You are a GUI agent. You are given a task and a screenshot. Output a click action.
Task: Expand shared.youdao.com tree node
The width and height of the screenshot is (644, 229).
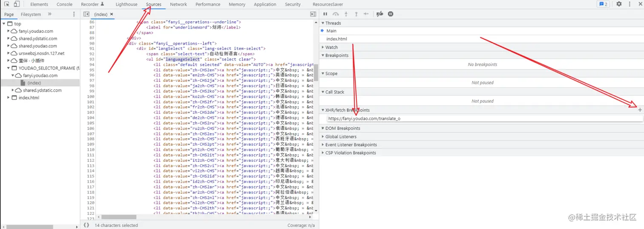click(9, 46)
